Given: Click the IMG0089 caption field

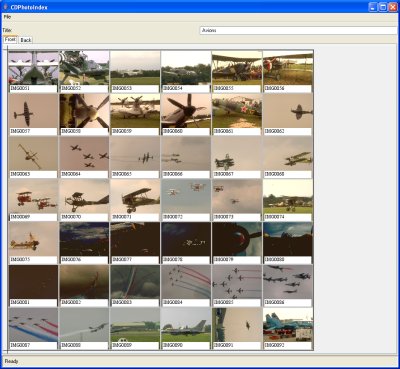Looking at the screenshot, I should 135,345.
